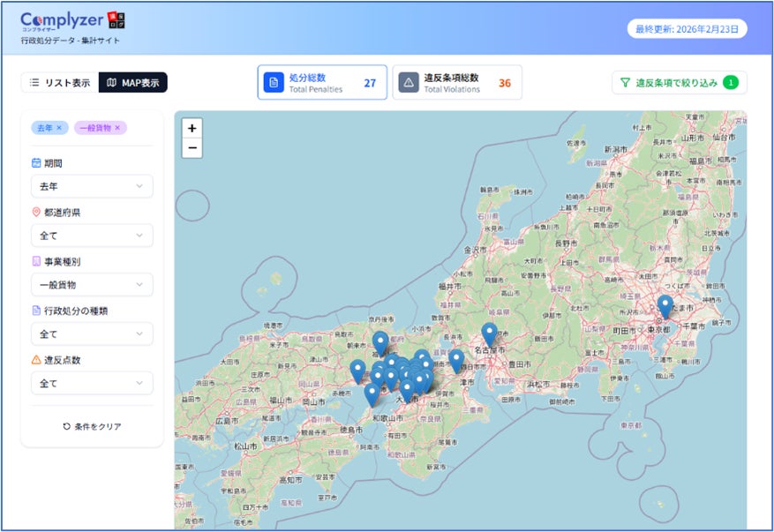Image resolution: width=774 pixels, height=532 pixels.
Task: Click the 長野市 label on the map
Action: coord(566,244)
